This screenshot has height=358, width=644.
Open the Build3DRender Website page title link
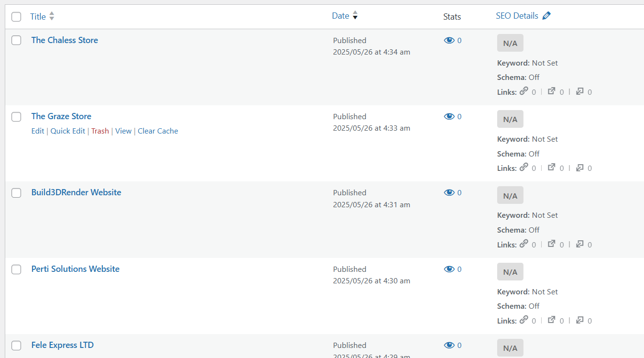point(76,192)
